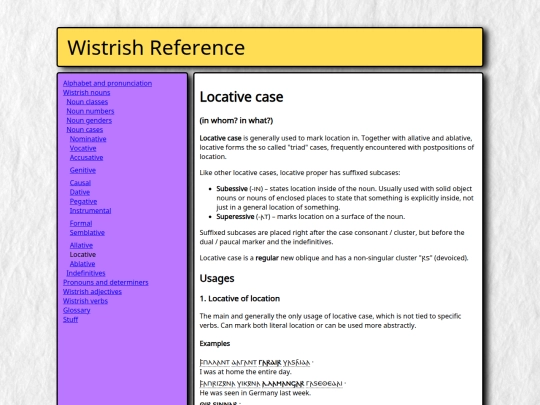540x405 pixels.
Task: Click 'He was seen in Germany last week.'
Action: click(x=255, y=393)
